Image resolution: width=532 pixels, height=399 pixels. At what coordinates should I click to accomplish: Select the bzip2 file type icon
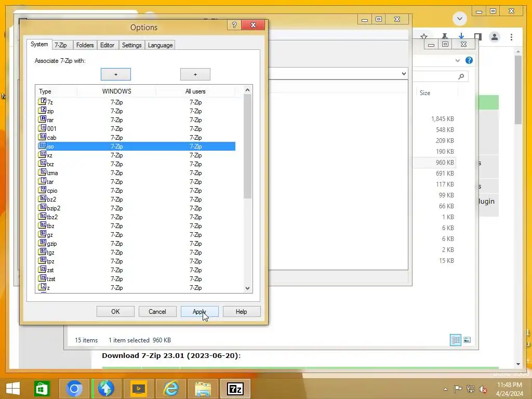(42, 207)
